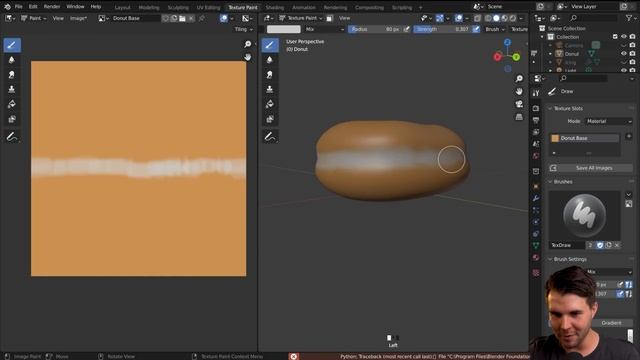The width and height of the screenshot is (640, 360).
Task: Open Active Tool properties tab
Action: coord(536,93)
